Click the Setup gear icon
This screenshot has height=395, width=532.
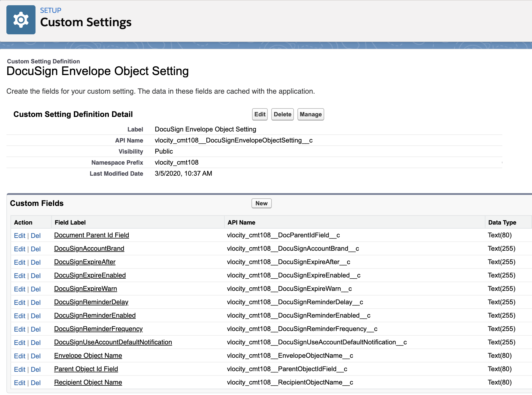tap(21, 20)
